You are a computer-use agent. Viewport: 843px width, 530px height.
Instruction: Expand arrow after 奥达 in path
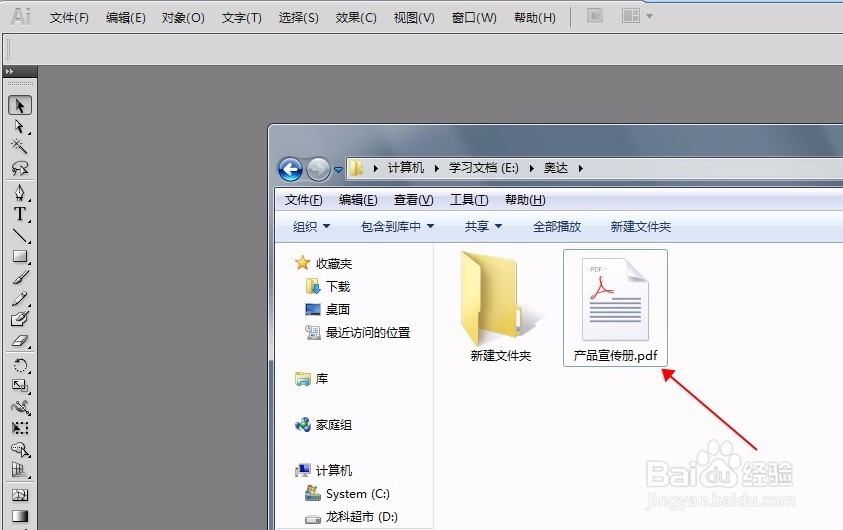click(x=581, y=168)
